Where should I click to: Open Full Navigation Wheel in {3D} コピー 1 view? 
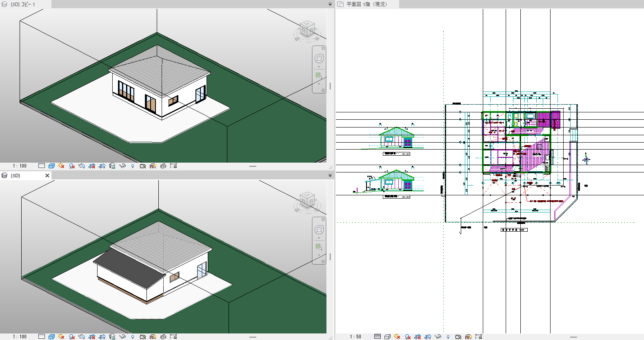coord(319,58)
